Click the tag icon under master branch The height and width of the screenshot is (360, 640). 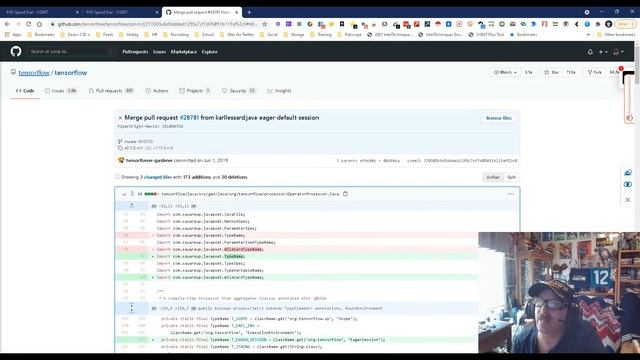[x=120, y=148]
